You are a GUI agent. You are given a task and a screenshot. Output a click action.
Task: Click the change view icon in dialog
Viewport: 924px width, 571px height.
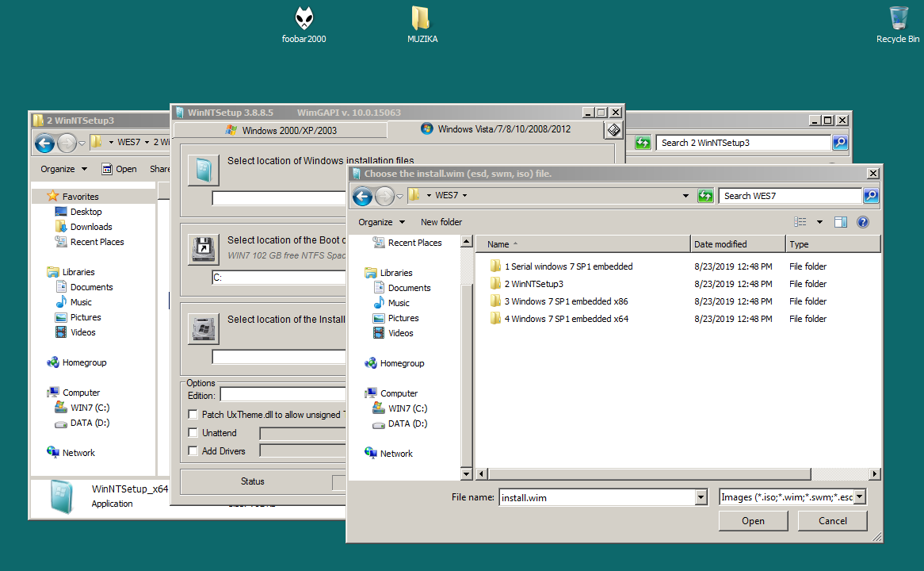point(800,222)
